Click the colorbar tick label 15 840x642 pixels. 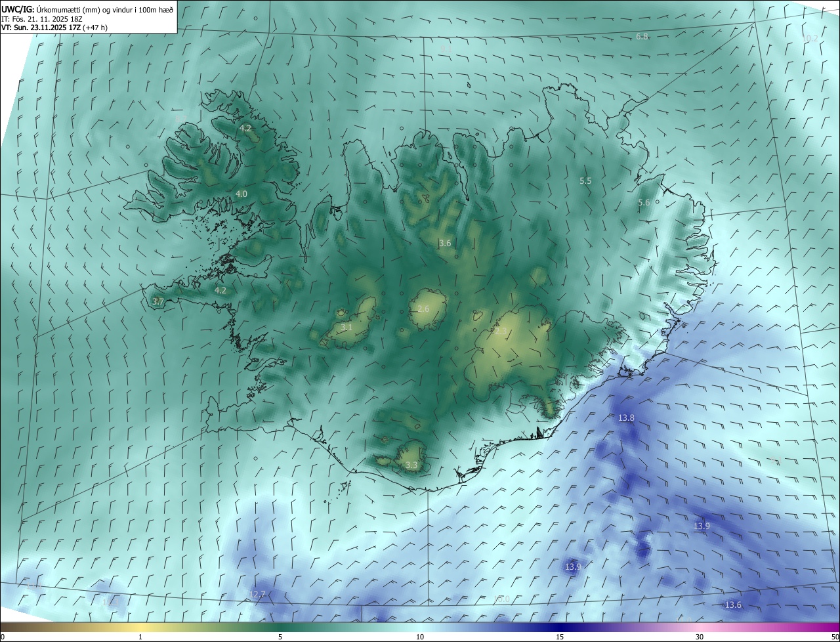pyautogui.click(x=560, y=637)
